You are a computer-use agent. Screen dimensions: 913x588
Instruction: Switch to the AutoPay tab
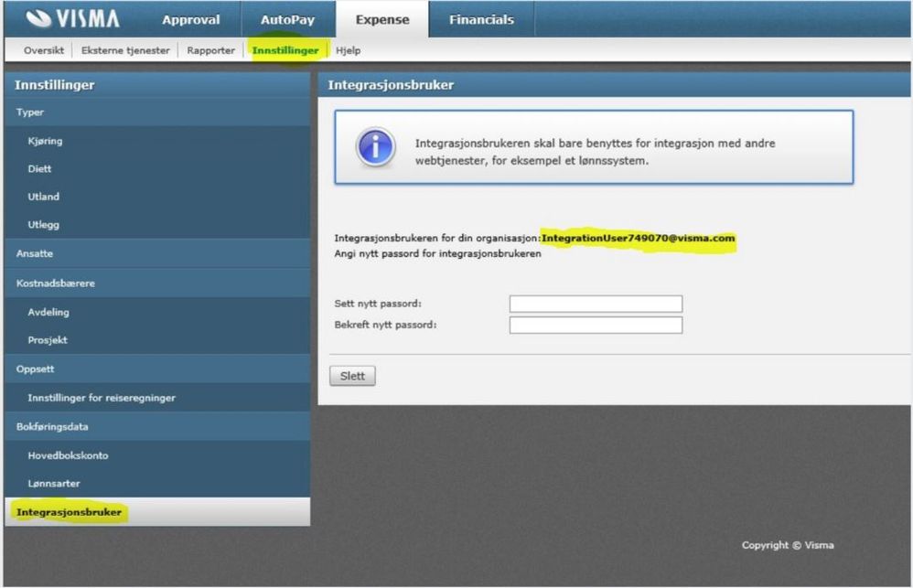[287, 20]
